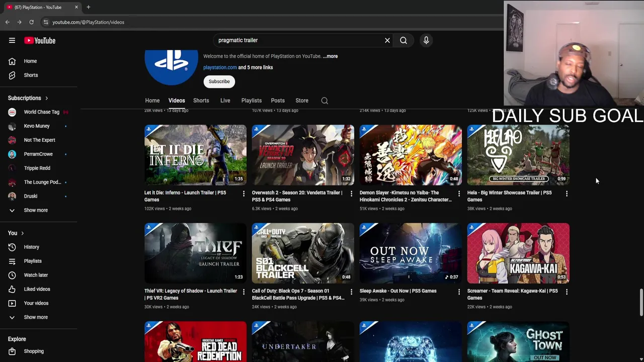Click the YouTube logo

click(40, 41)
